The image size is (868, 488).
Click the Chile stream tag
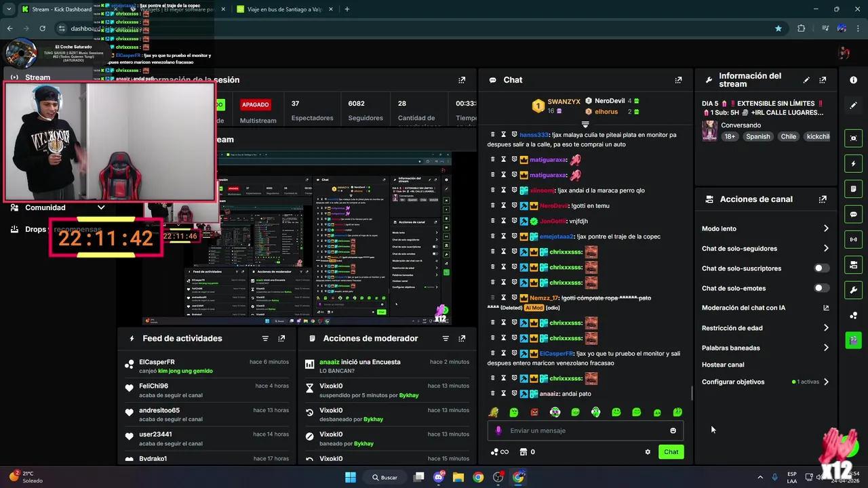click(x=788, y=136)
